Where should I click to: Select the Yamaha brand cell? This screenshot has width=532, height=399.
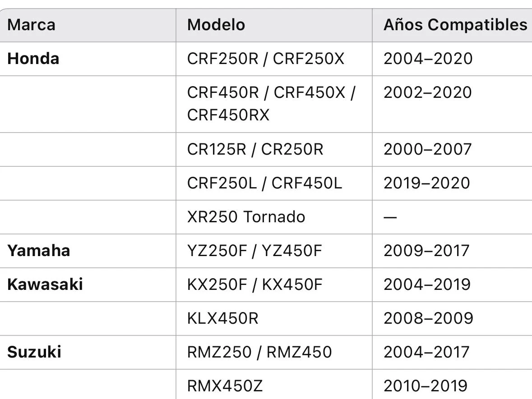(88, 251)
